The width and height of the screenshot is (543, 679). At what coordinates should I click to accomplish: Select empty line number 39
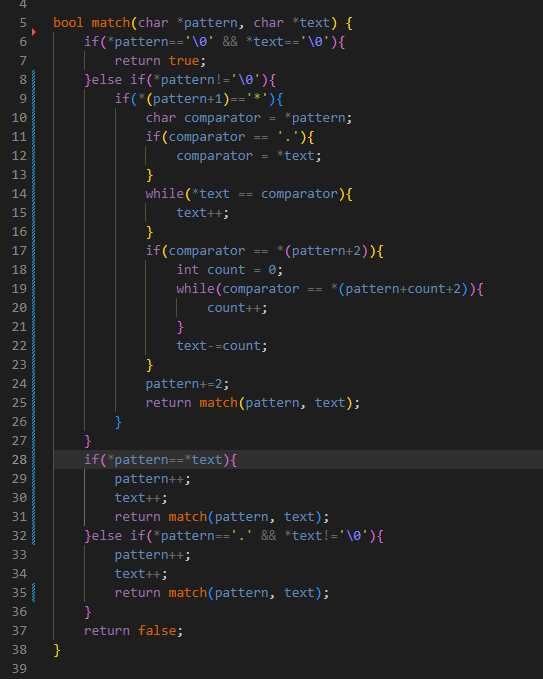[x=19, y=669]
